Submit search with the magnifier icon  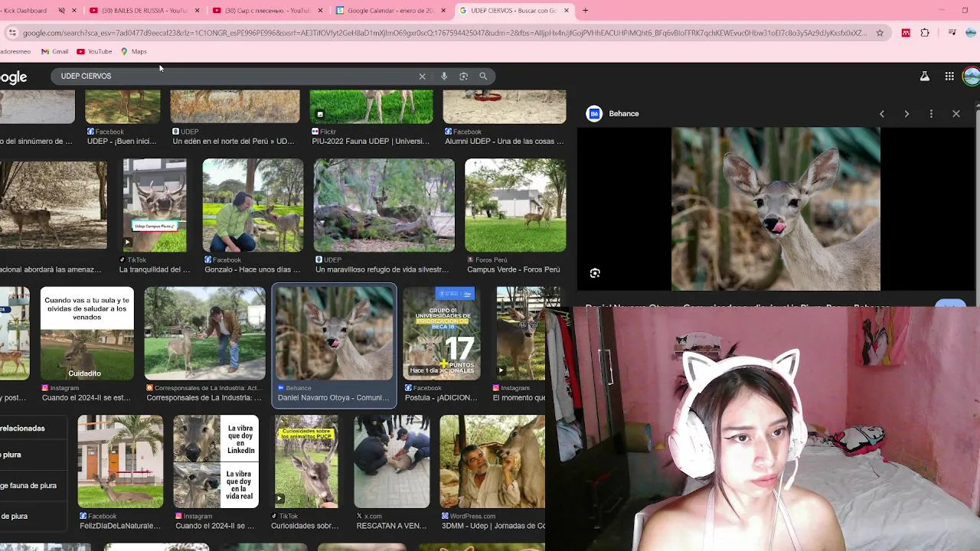point(483,77)
